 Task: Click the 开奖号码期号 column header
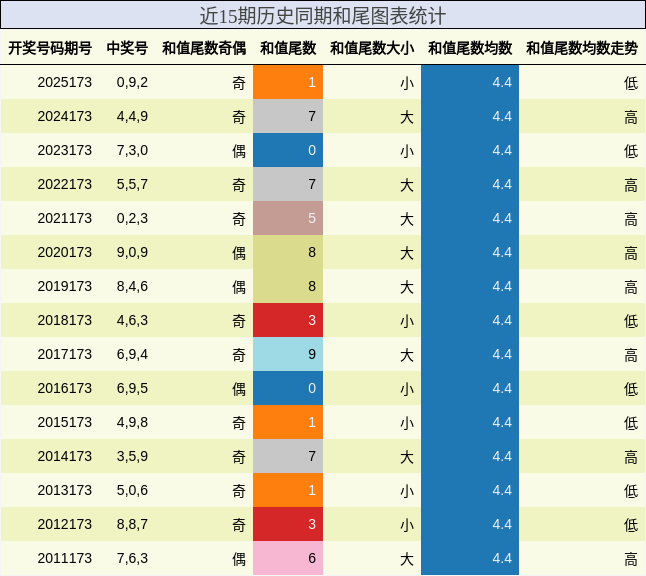(x=50, y=48)
